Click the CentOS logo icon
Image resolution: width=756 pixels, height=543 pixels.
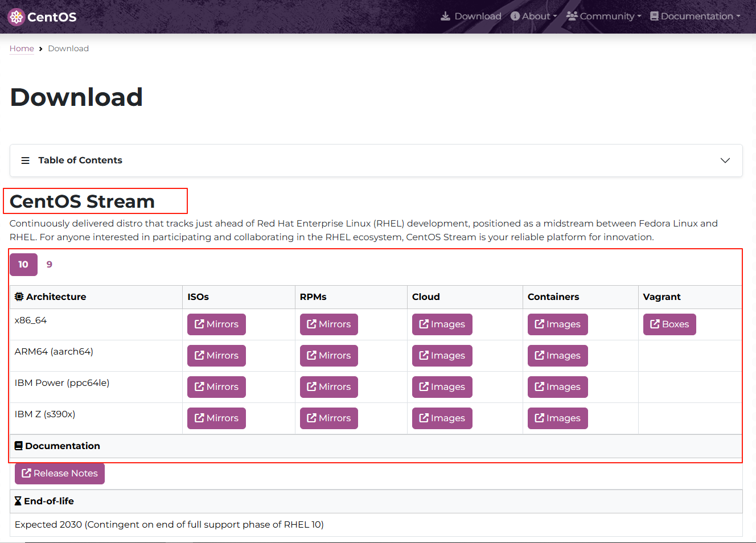click(16, 17)
